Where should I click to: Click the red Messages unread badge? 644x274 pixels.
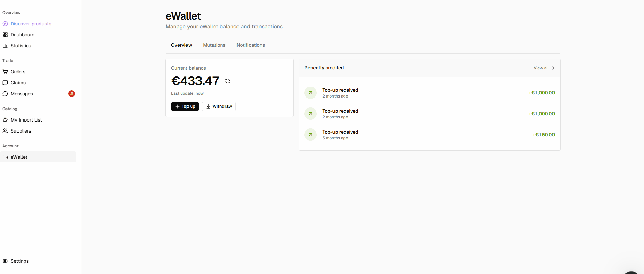click(72, 94)
